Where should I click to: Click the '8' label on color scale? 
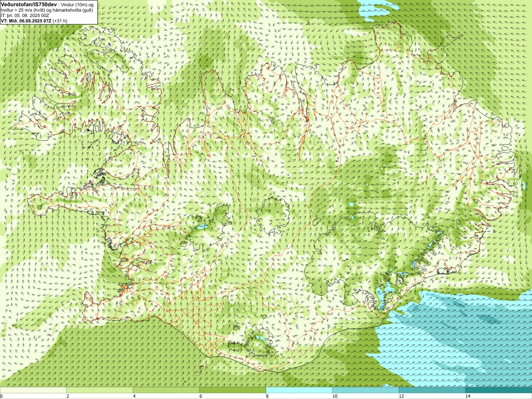point(267,396)
